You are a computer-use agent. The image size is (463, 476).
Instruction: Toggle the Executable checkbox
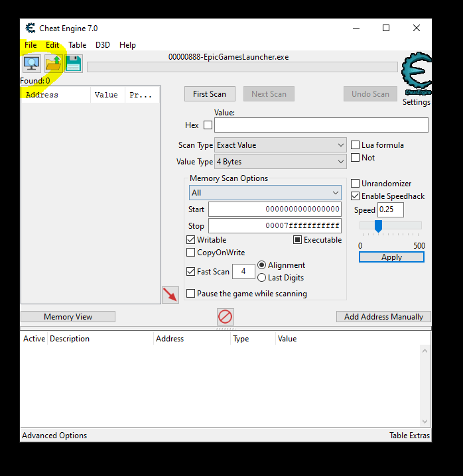pyautogui.click(x=297, y=240)
